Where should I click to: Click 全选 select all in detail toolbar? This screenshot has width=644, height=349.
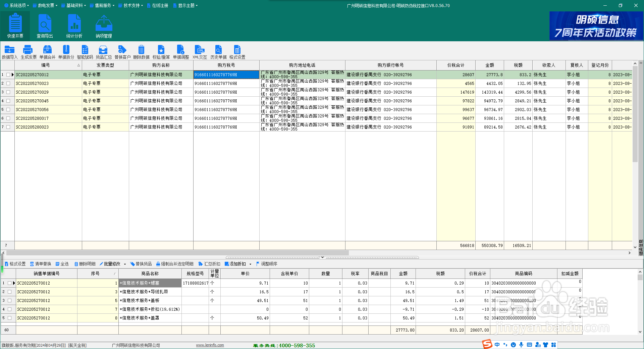point(62,264)
